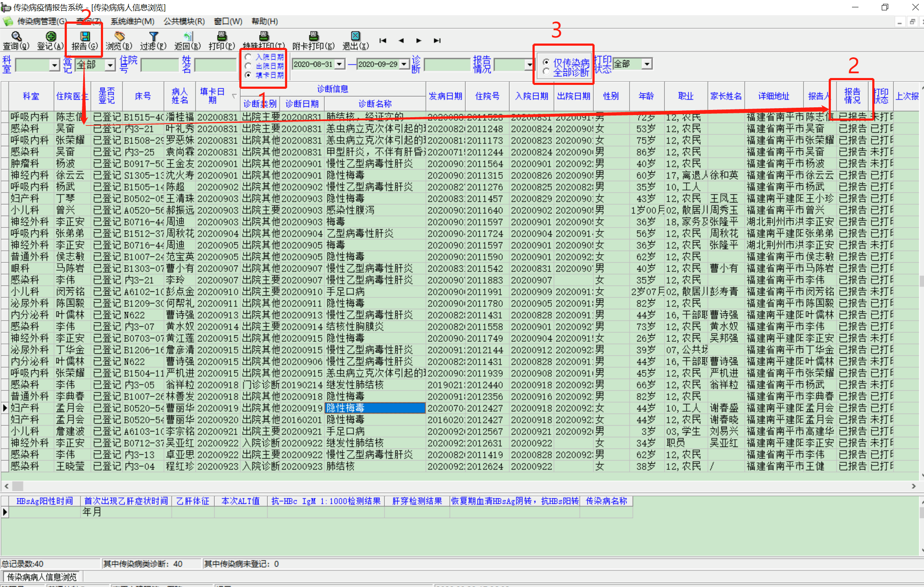Open the 传染病管理(G) menu

tap(41, 21)
